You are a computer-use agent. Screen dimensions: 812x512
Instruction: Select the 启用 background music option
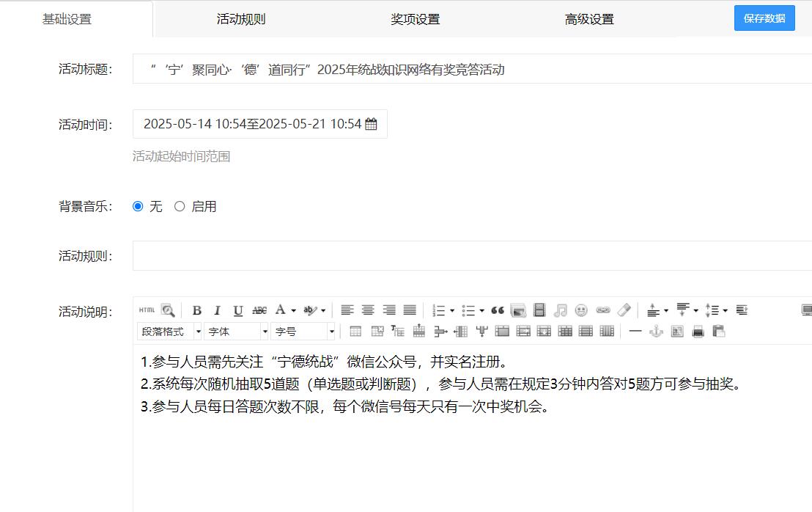point(179,206)
